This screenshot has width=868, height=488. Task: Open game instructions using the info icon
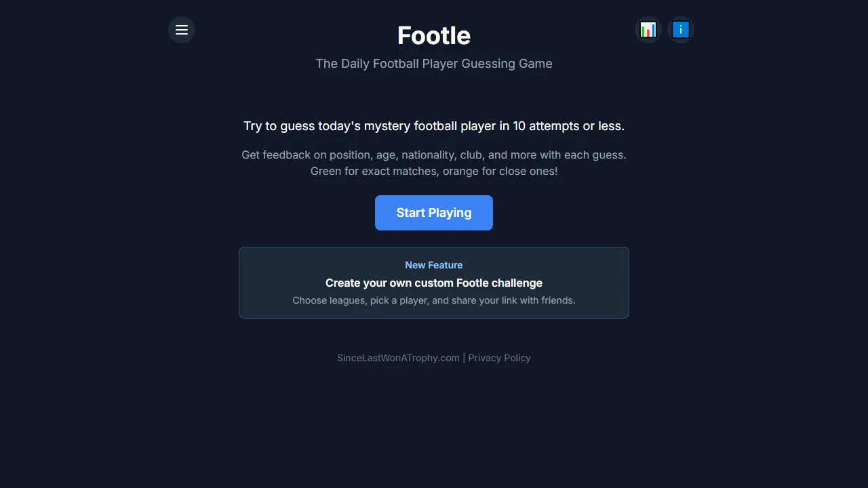click(681, 30)
